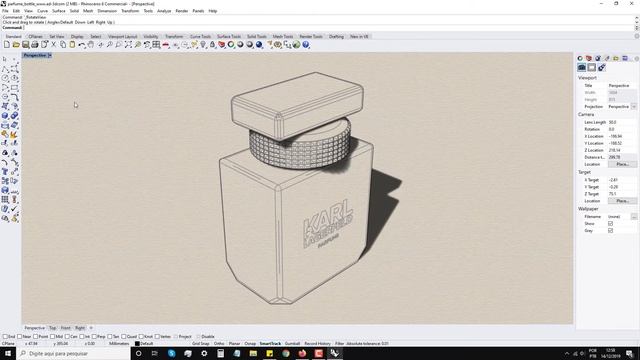Click the New file icon in toolbar
The width and height of the screenshot is (640, 360).
point(7,45)
